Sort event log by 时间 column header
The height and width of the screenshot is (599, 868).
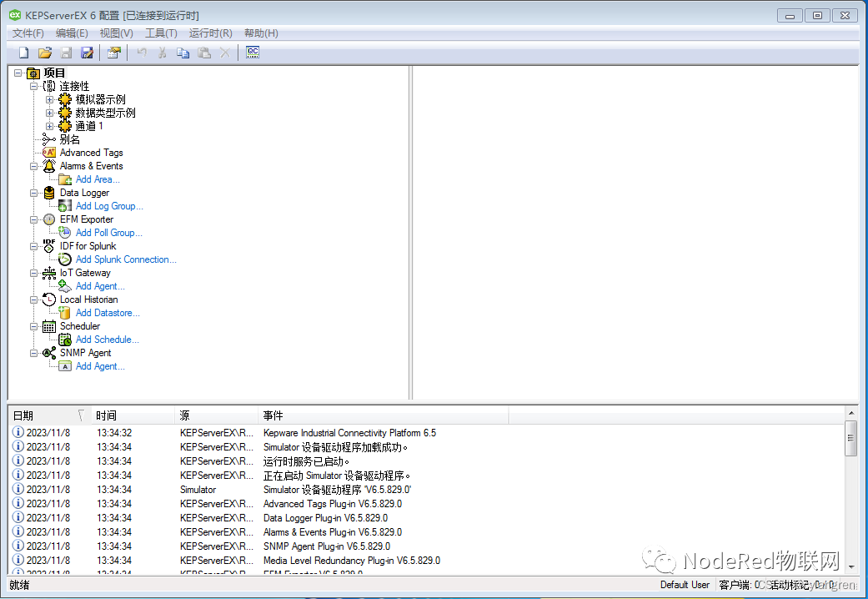133,415
